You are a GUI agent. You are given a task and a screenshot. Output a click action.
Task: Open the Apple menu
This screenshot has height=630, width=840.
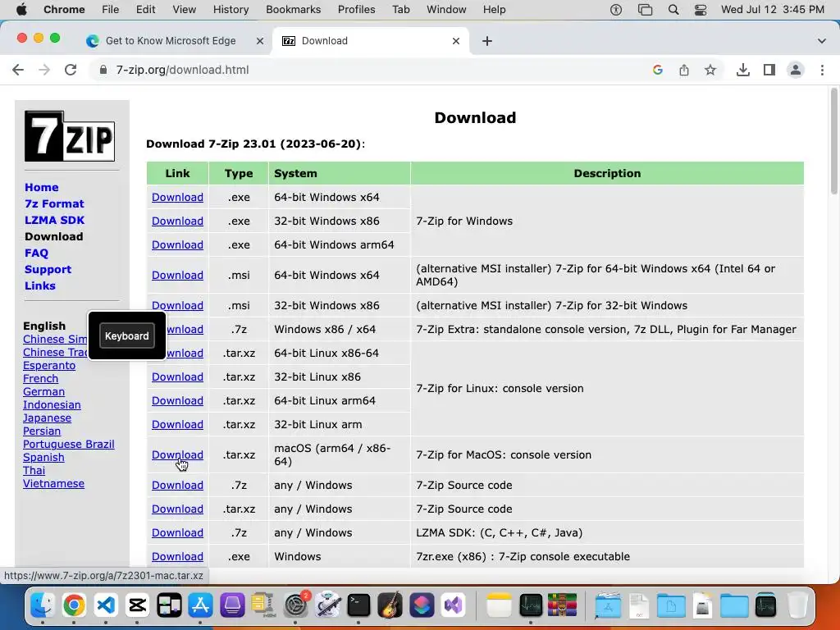21,10
